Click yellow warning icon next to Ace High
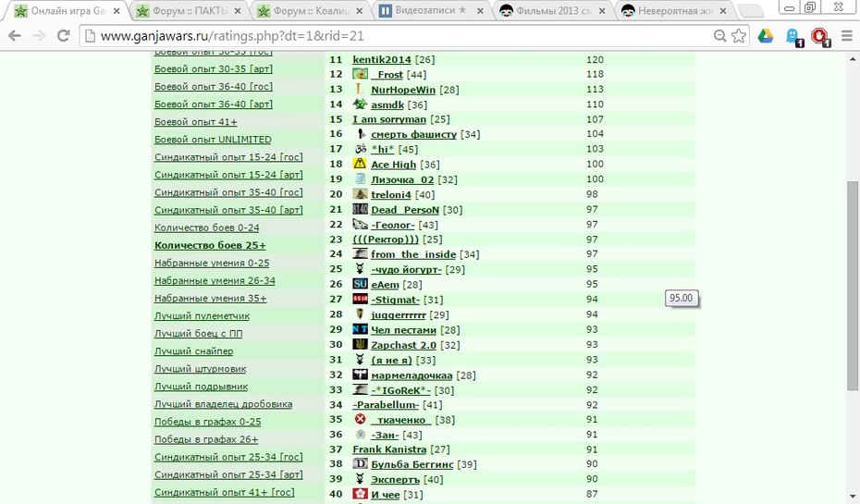860x504 pixels. tap(360, 164)
